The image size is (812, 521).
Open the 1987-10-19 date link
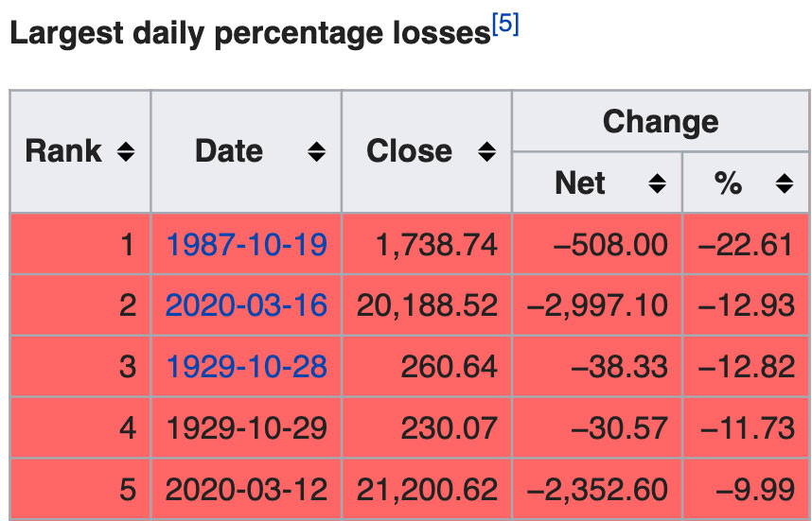pos(246,245)
